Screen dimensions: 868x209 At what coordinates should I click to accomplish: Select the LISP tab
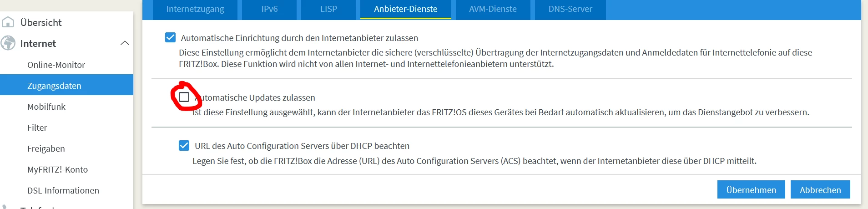click(328, 9)
